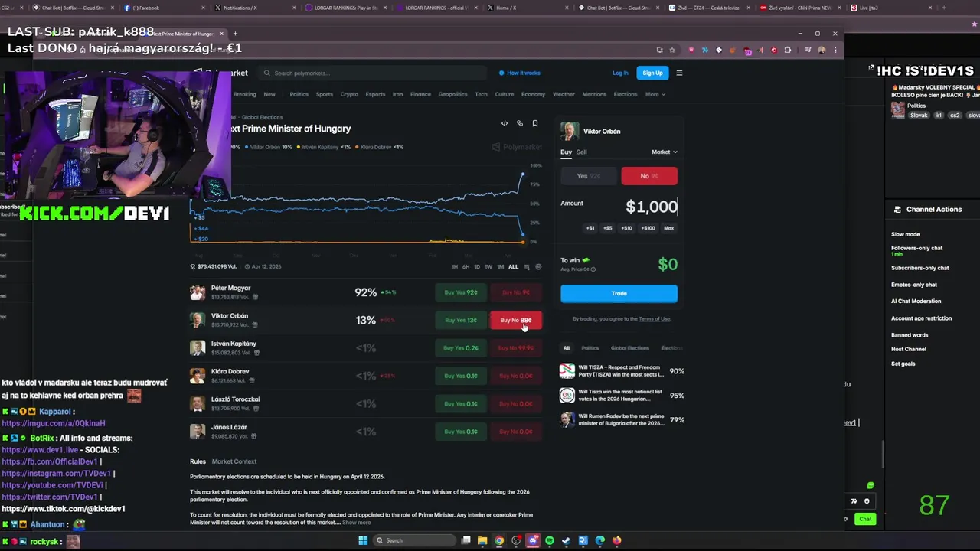The height and width of the screenshot is (551, 980).
Task: Select the No outcome for Viktor Orbán
Action: click(649, 176)
